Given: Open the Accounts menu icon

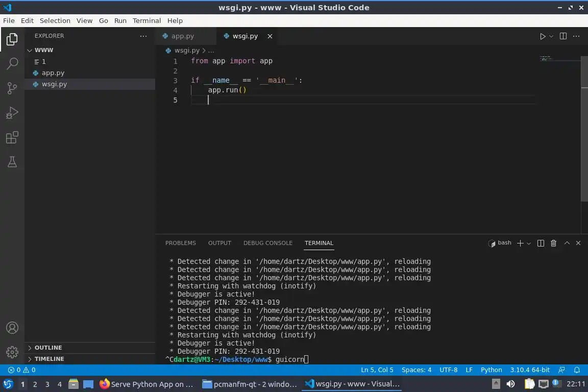Looking at the screenshot, I should click(x=12, y=328).
